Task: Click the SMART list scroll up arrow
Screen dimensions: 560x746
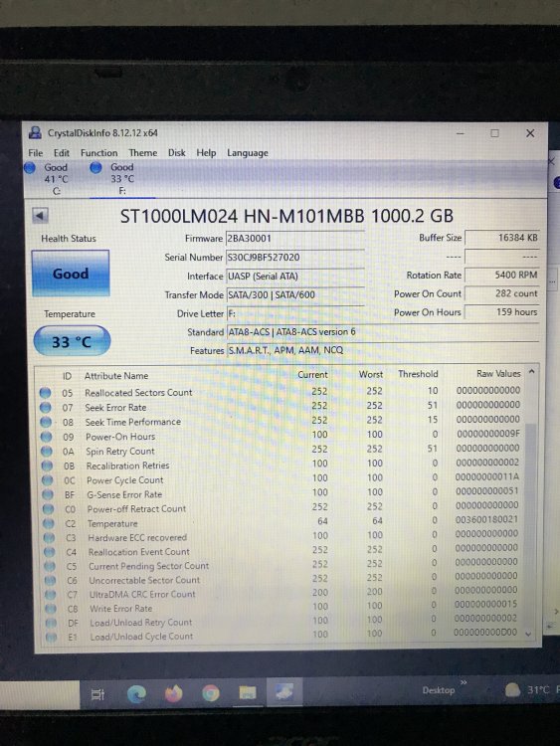Action: coord(532,372)
